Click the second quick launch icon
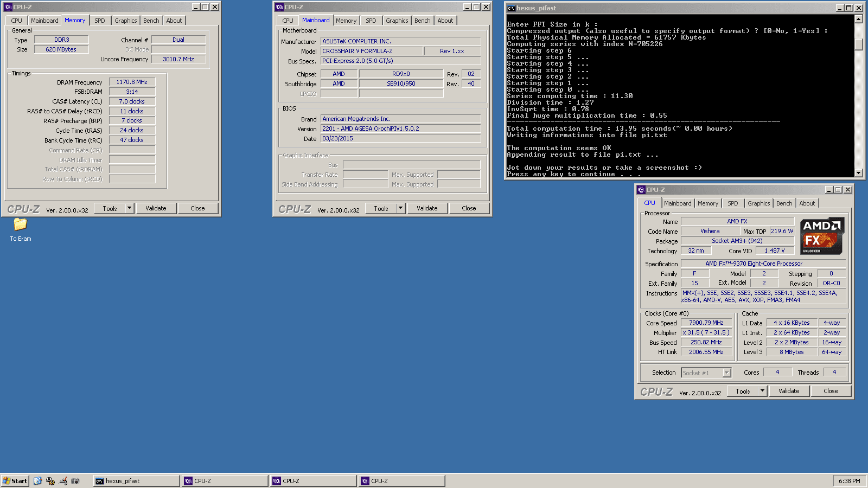 50,481
